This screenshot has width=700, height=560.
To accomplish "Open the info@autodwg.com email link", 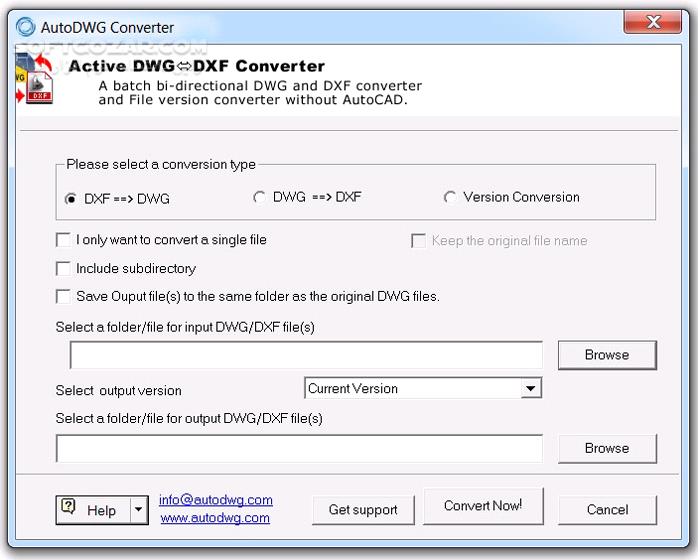I will coord(216,500).
